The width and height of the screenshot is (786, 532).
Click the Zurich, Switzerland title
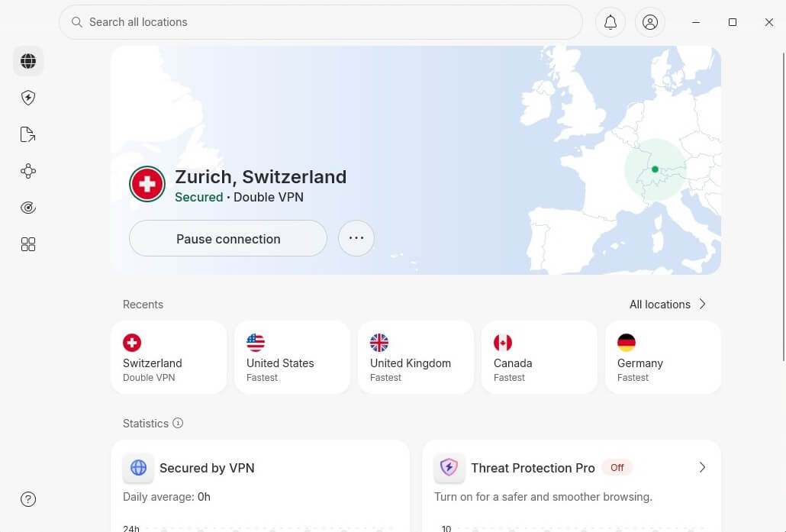coord(261,177)
